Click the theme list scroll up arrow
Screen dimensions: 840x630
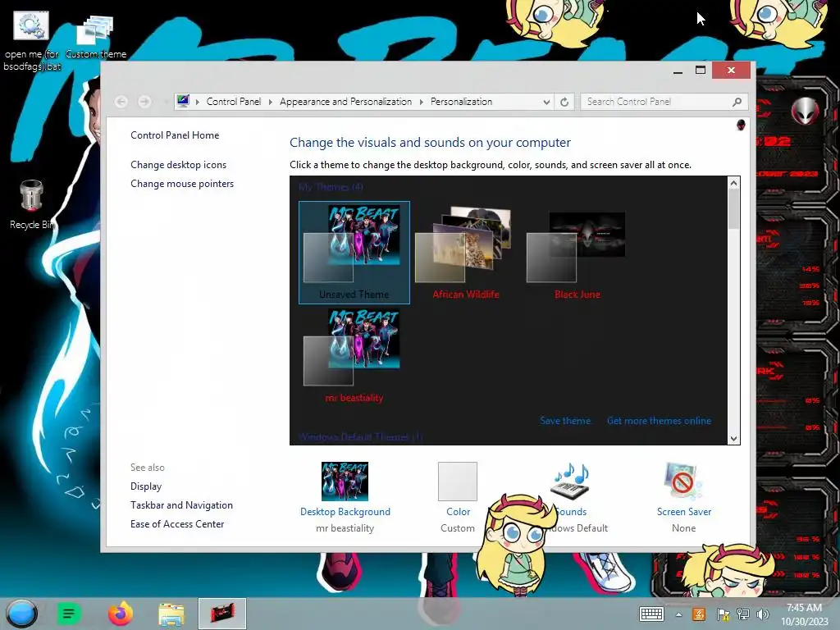(x=733, y=183)
